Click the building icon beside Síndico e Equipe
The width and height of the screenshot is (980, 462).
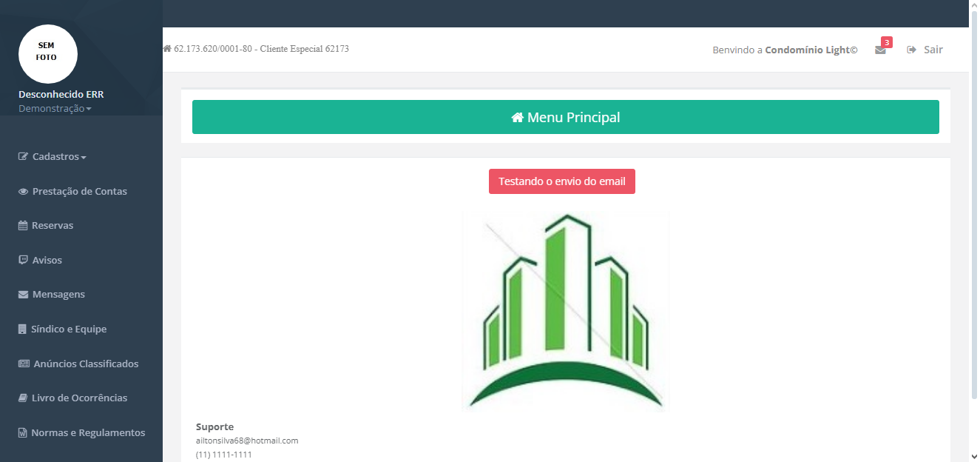click(x=23, y=329)
